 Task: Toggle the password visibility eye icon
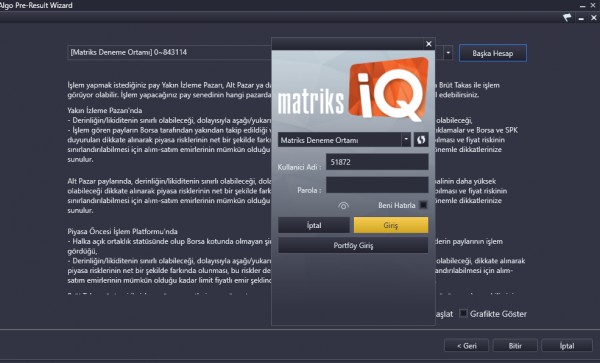pyautogui.click(x=343, y=206)
